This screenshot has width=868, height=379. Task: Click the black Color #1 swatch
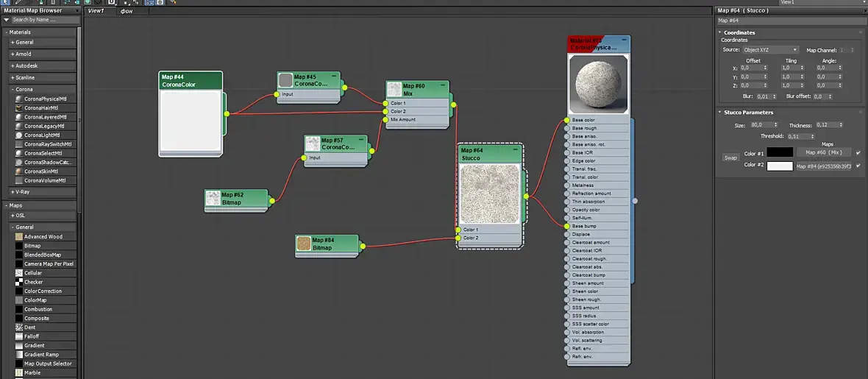[x=780, y=152]
